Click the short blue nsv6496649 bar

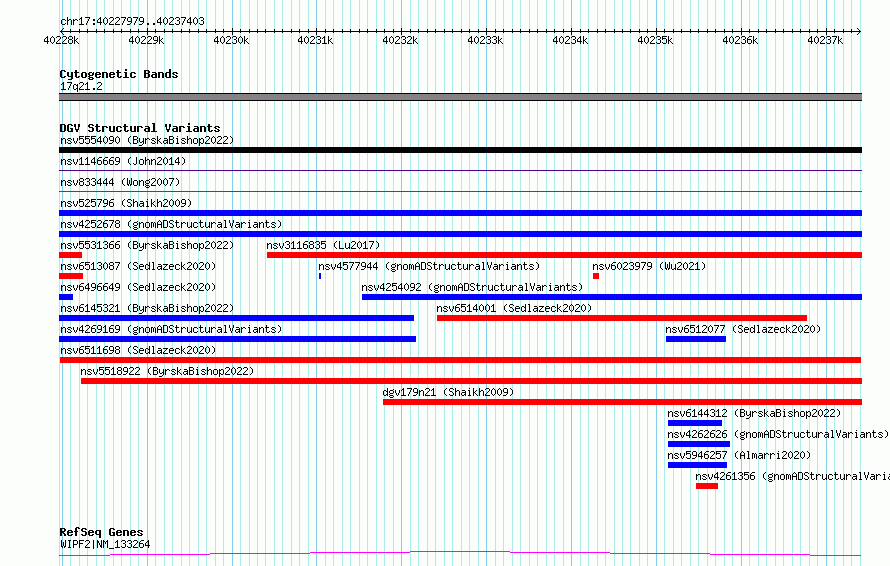(x=66, y=297)
